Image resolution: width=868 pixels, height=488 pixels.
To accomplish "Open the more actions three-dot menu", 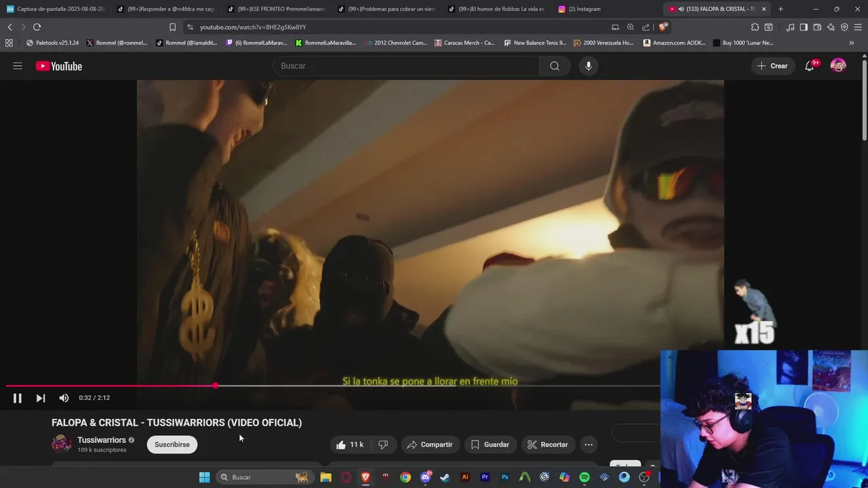I will pos(589,445).
